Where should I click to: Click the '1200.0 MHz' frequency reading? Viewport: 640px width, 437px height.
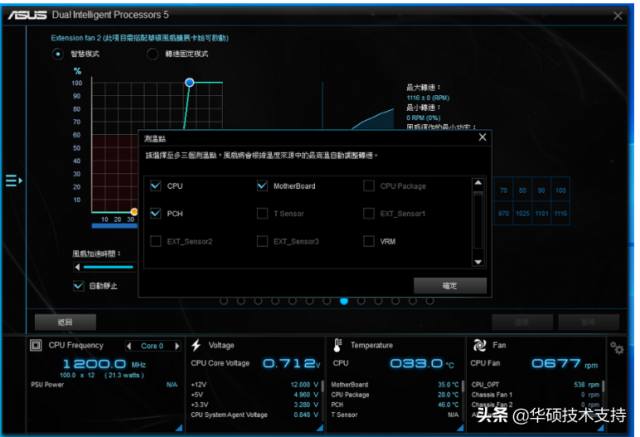[x=104, y=364]
